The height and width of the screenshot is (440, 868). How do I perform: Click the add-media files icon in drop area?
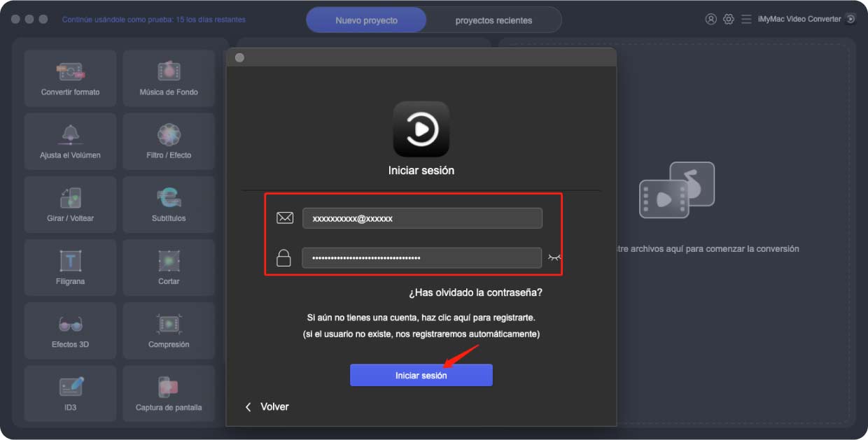tap(677, 190)
